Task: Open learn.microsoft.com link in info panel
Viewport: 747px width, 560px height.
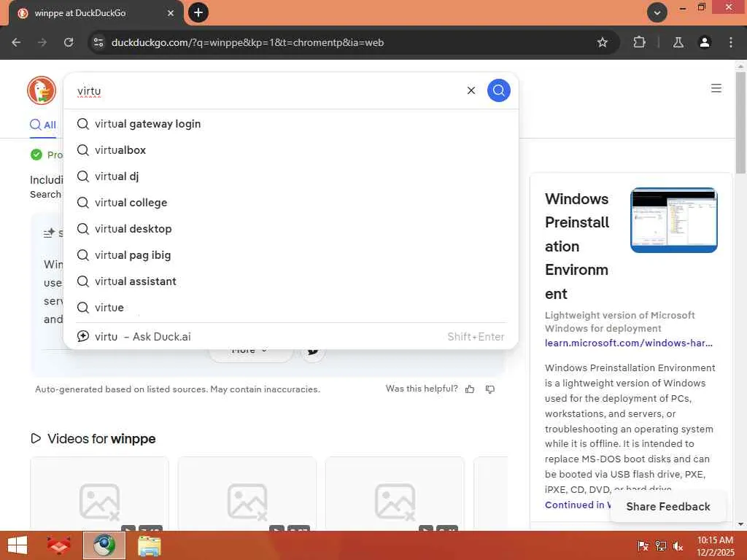Action: point(629,343)
